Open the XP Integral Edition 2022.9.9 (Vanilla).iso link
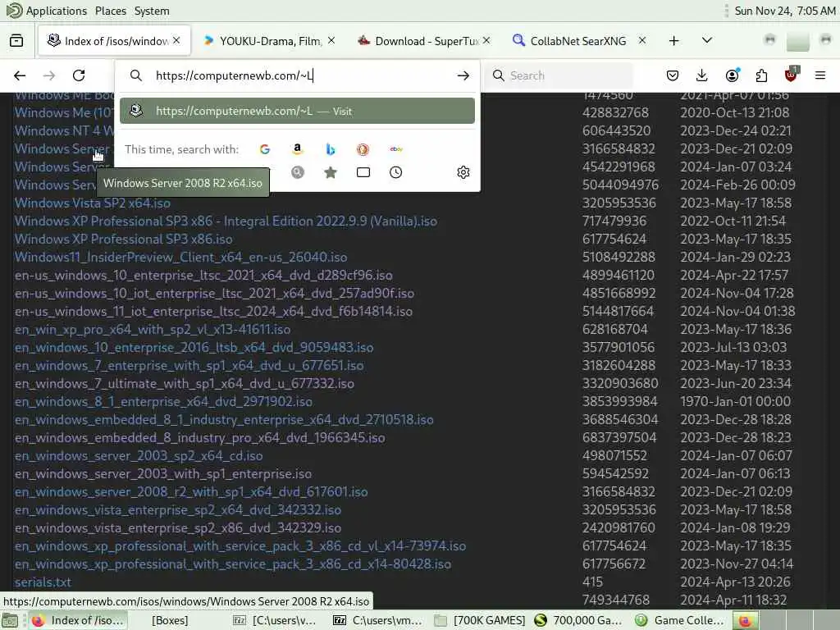The height and width of the screenshot is (630, 840). pyautogui.click(x=226, y=221)
